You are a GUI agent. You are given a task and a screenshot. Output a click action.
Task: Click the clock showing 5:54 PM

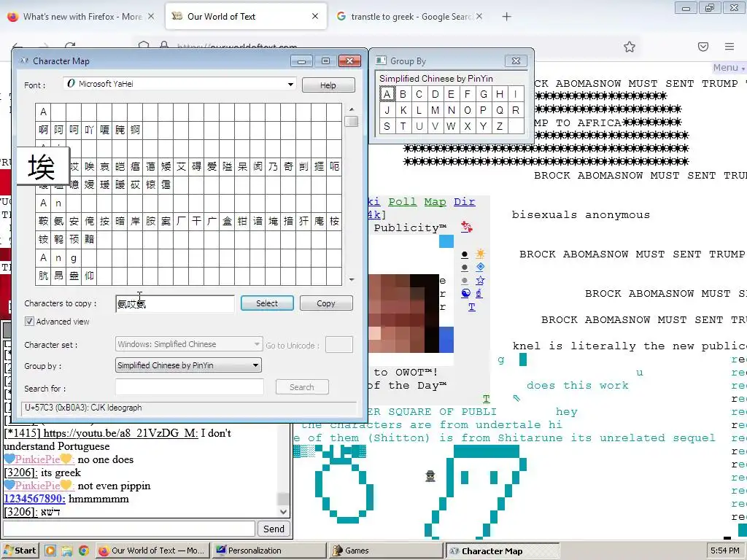[x=724, y=551]
